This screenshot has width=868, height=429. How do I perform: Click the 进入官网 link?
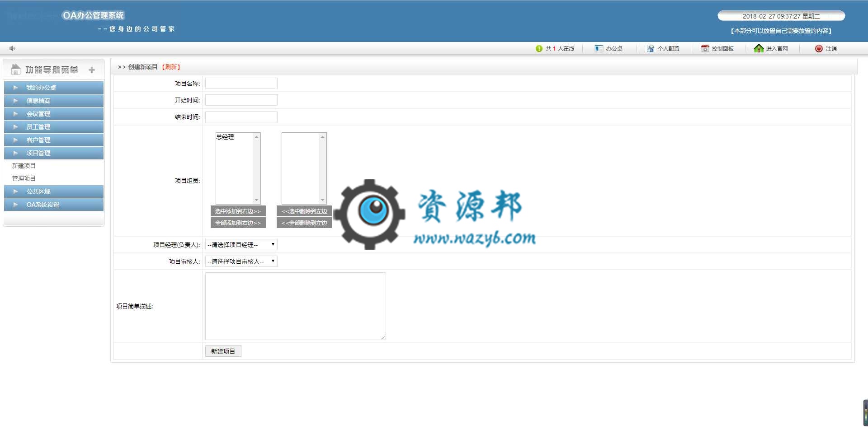point(777,48)
